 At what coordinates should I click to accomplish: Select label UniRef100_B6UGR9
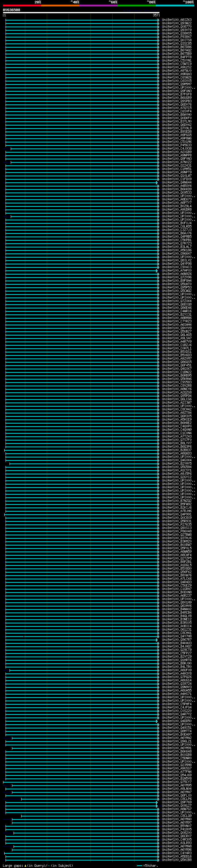176,98
